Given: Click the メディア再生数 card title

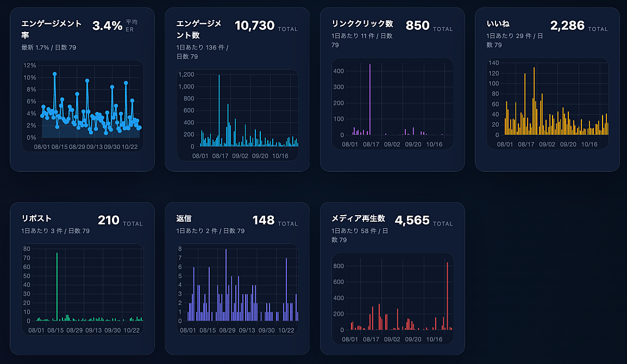Looking at the screenshot, I should [x=358, y=218].
